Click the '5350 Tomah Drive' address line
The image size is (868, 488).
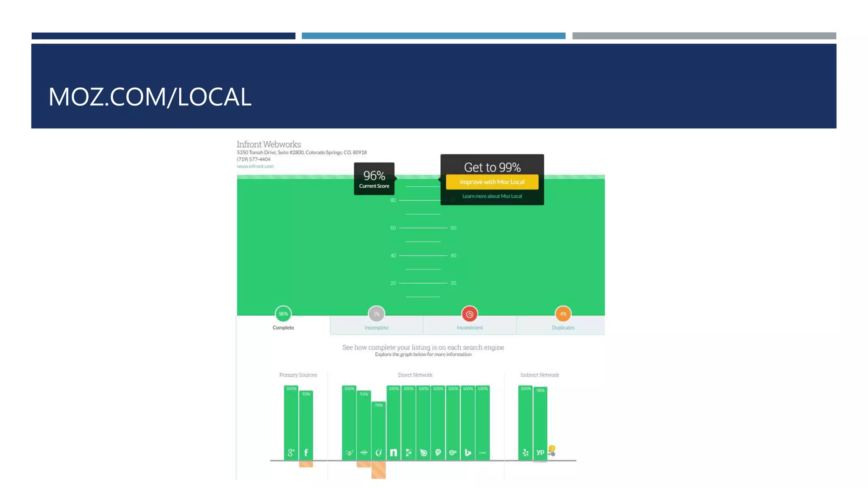[301, 152]
